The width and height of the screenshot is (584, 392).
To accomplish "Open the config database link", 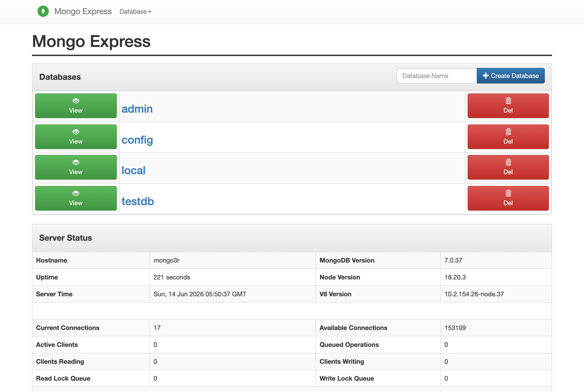I will coord(137,140).
